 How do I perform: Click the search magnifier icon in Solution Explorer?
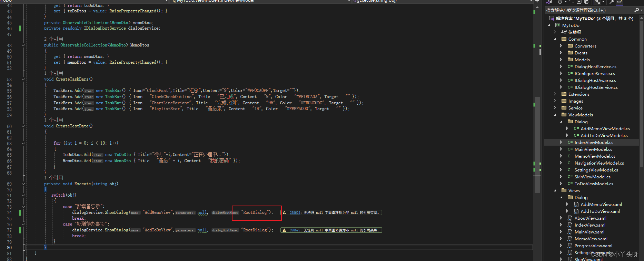coord(636,10)
